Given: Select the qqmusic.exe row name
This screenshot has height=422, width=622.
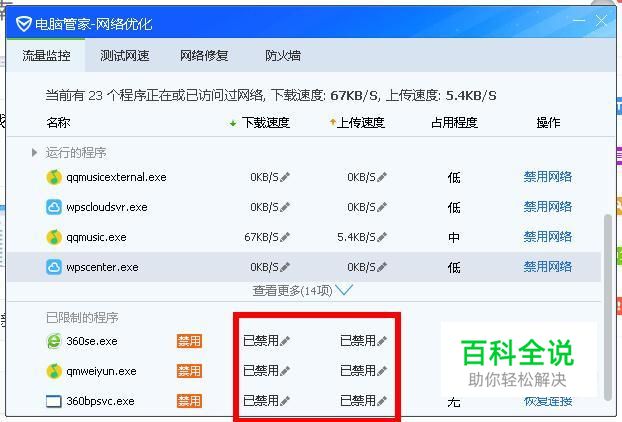Looking at the screenshot, I should click(x=96, y=237).
